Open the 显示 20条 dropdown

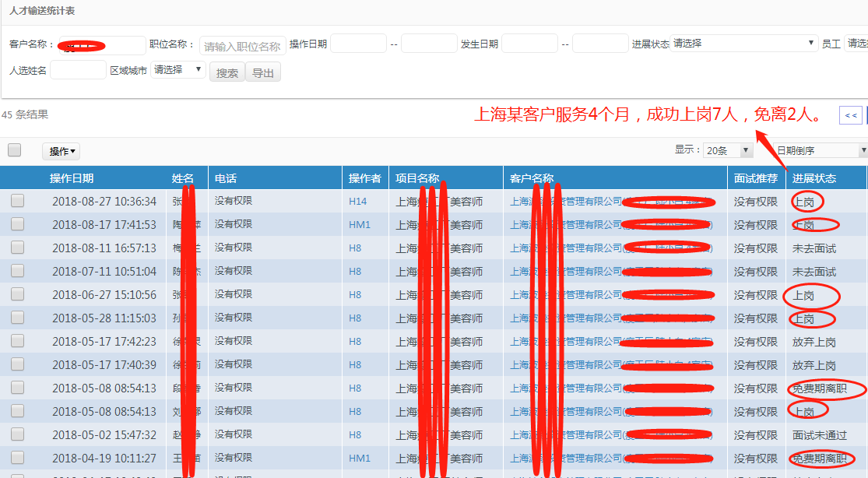coord(728,151)
